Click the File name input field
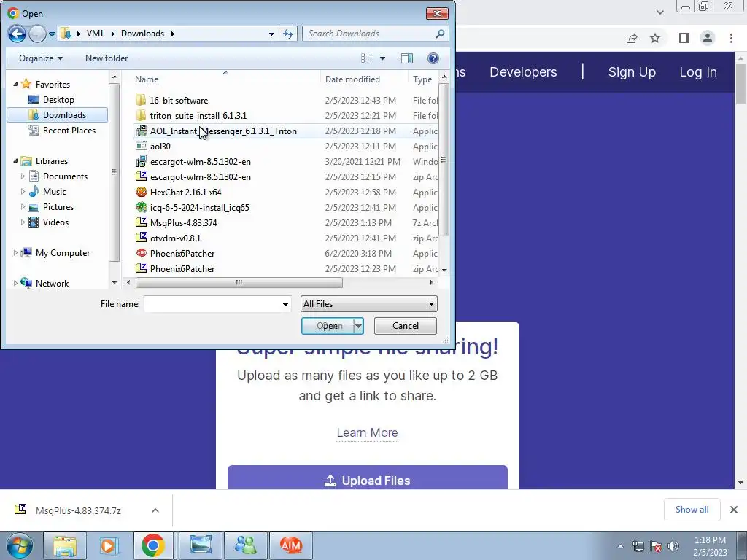The height and width of the screenshot is (560, 747). (212, 304)
